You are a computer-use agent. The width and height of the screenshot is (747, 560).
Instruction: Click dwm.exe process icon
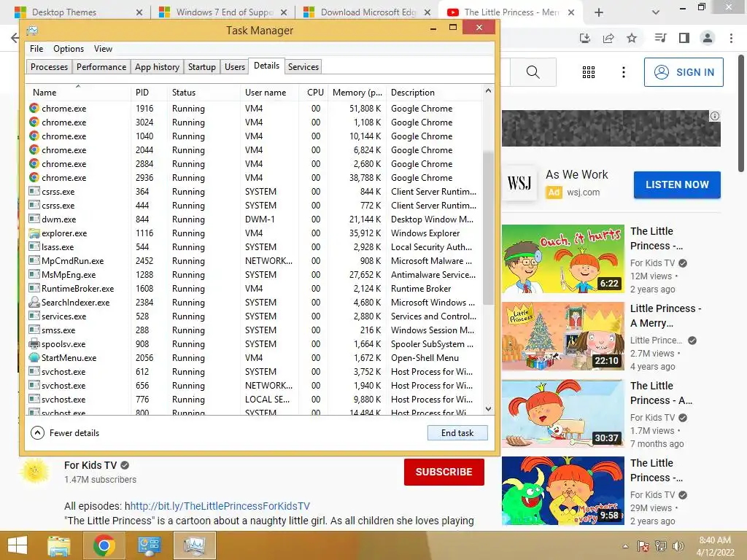(x=34, y=219)
